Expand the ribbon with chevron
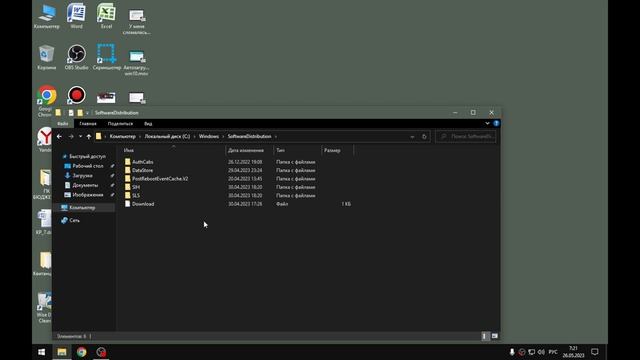640x360 pixels. coord(487,123)
